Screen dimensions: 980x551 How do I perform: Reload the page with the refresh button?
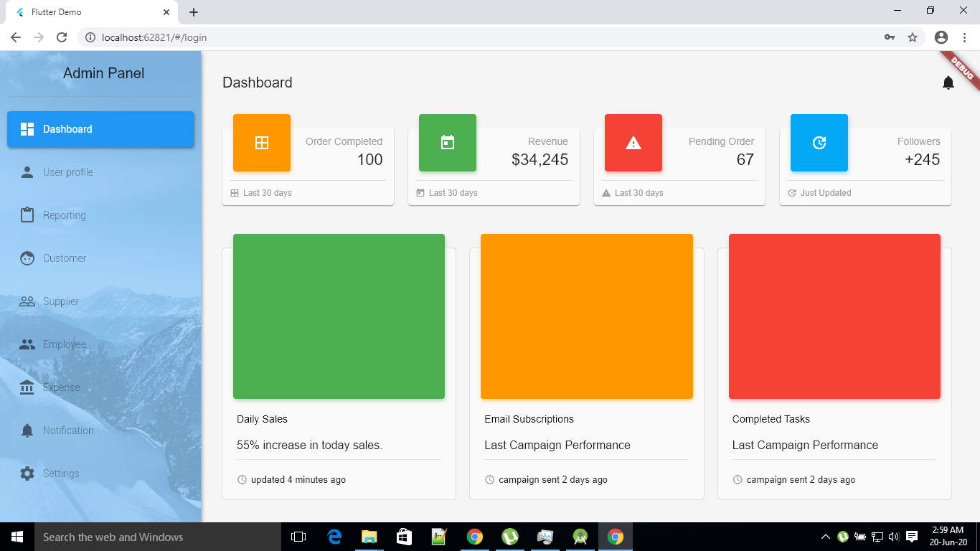(x=61, y=37)
